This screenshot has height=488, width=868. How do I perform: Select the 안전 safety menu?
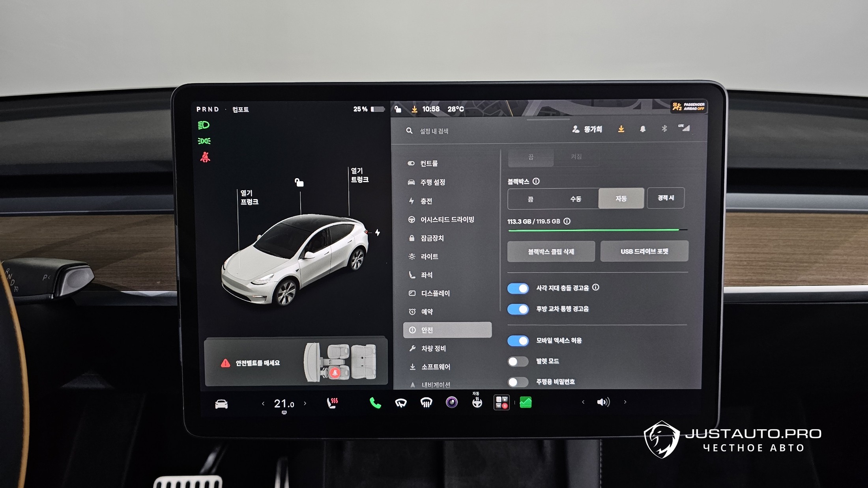point(447,330)
